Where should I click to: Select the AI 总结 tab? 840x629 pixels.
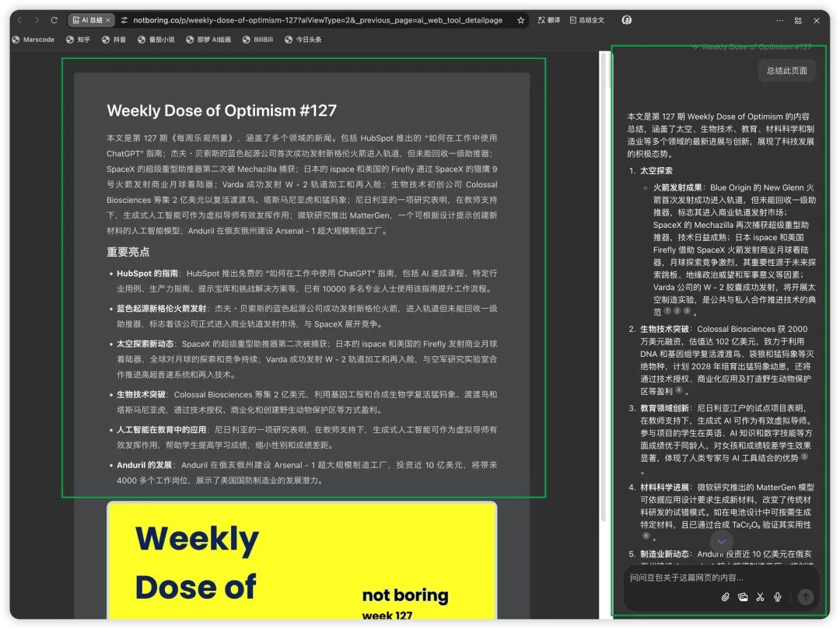(91, 20)
